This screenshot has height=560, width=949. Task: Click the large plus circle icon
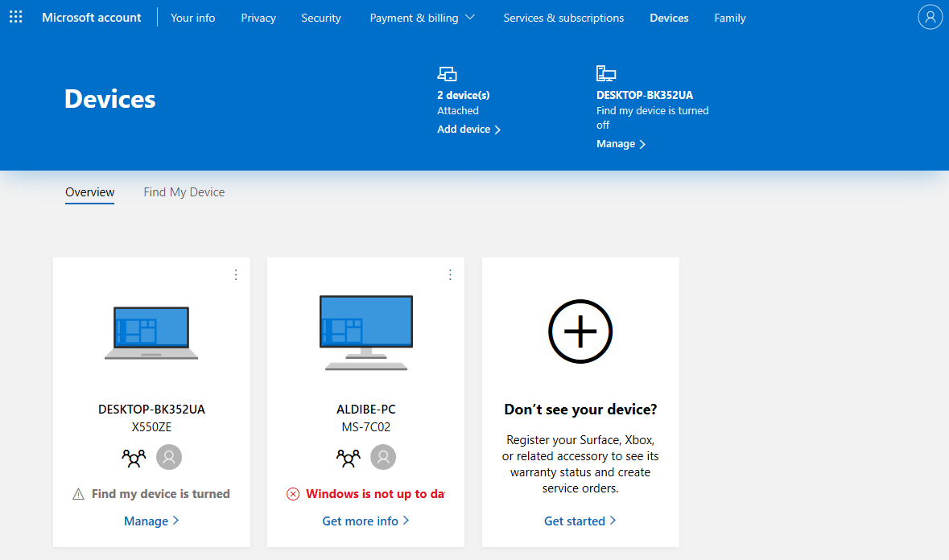point(580,331)
